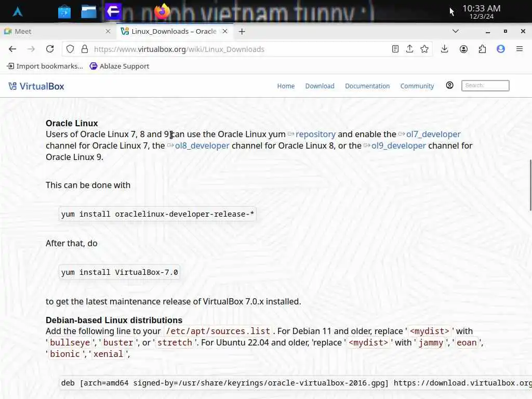
Task: Click the share page icon in address bar
Action: [409, 49]
